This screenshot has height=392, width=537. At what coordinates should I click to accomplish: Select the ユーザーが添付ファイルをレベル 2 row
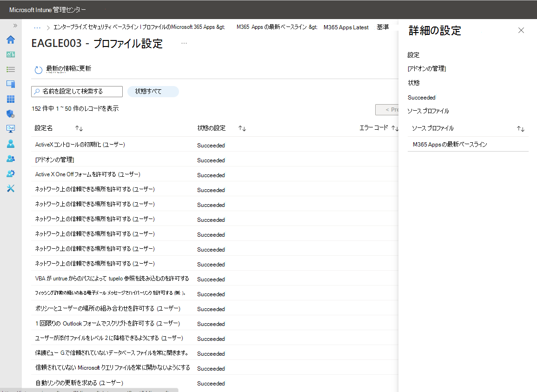215,338
